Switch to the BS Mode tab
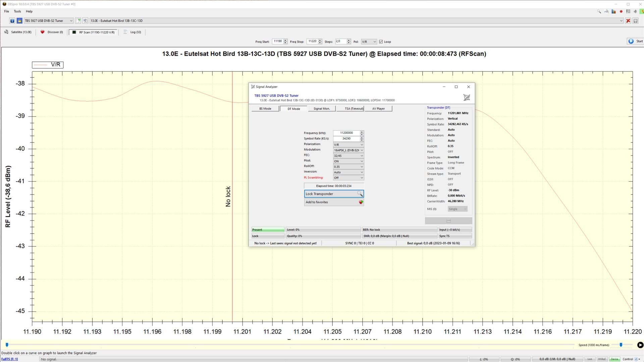This screenshot has width=644, height=362. [x=265, y=109]
